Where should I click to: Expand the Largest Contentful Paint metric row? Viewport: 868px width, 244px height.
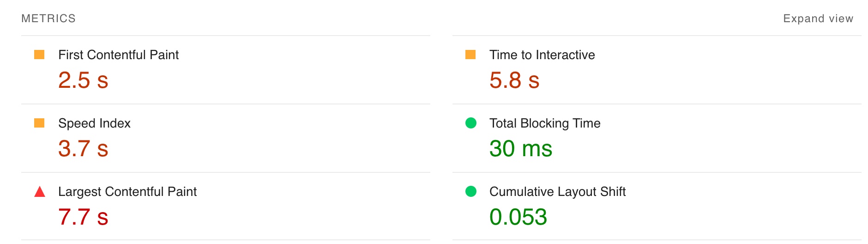(127, 192)
